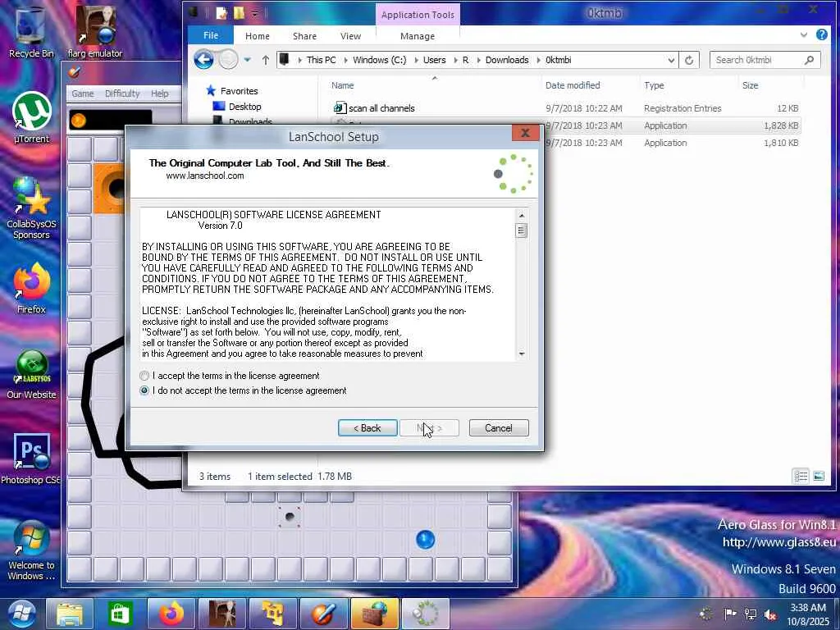
Task: Click Properties icon in Explorer quick access toolbar
Action: (x=221, y=13)
